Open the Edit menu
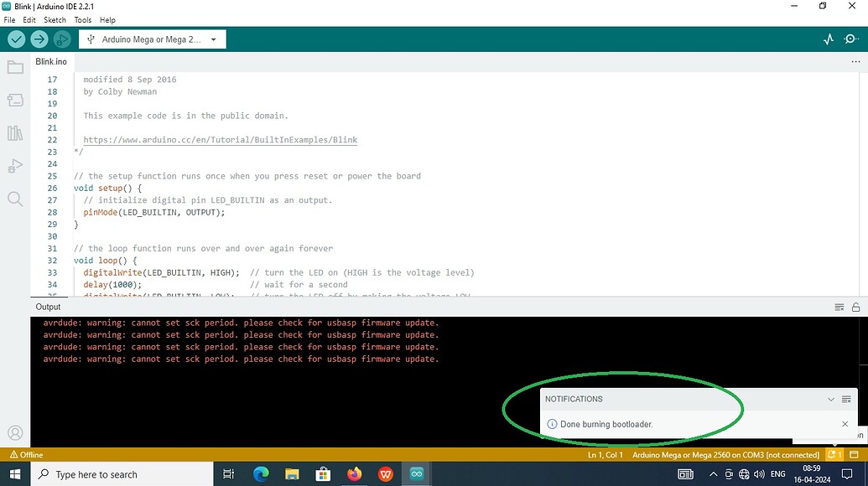Image resolution: width=868 pixels, height=486 pixels. click(29, 20)
